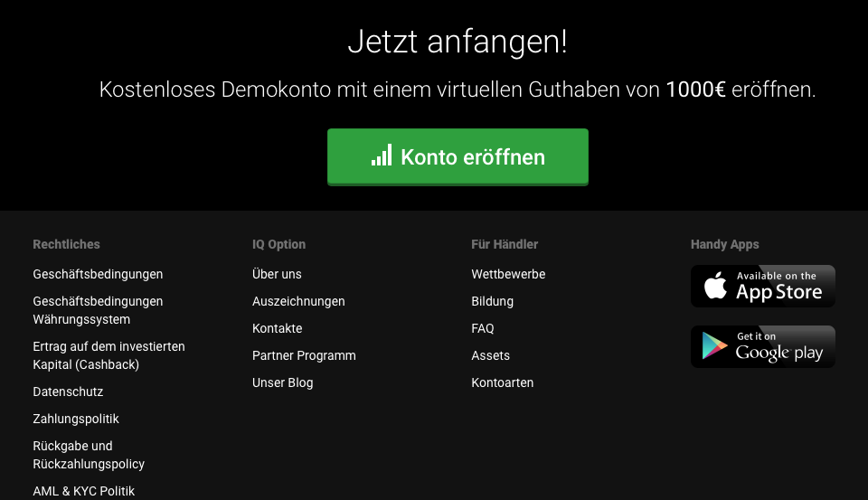Open the Über uns link

[x=277, y=274]
